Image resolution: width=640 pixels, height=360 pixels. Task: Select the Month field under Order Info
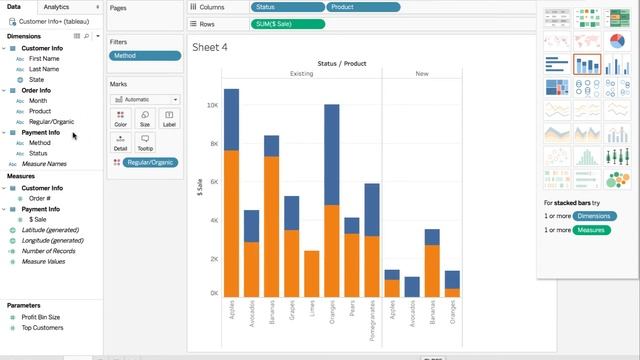(x=38, y=101)
